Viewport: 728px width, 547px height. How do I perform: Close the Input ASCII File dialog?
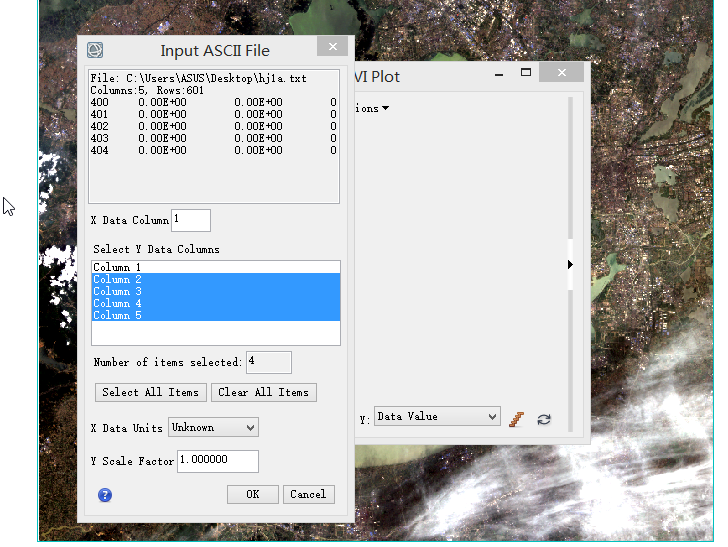332,47
